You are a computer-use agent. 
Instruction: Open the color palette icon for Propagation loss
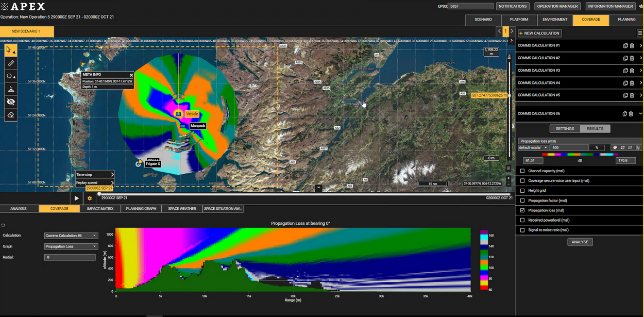point(615,148)
